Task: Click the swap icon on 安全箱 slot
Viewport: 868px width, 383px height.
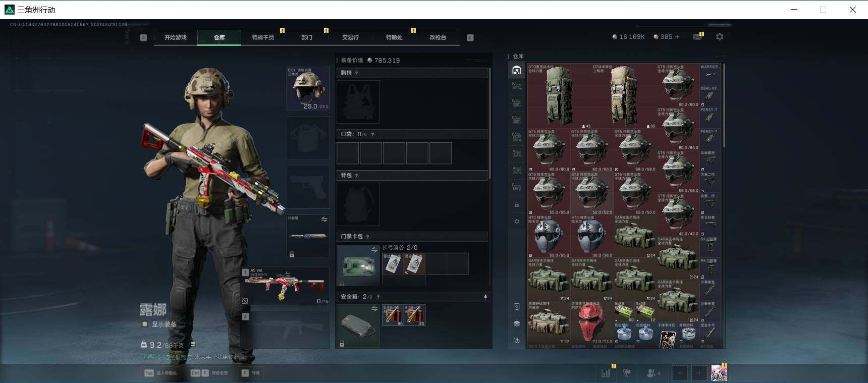Action: pos(374,308)
